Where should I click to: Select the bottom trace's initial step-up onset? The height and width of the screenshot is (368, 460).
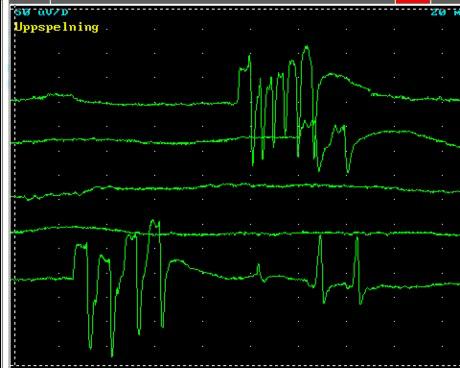pos(74,262)
